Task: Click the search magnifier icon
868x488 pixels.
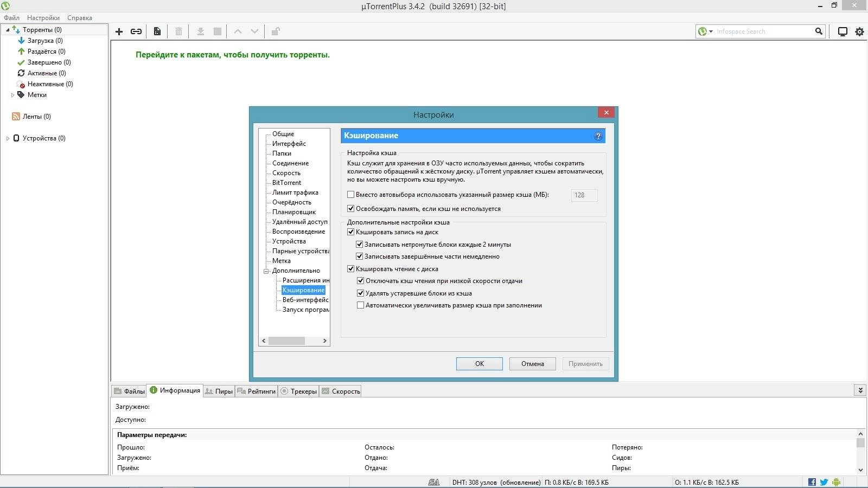Action: click(x=819, y=31)
